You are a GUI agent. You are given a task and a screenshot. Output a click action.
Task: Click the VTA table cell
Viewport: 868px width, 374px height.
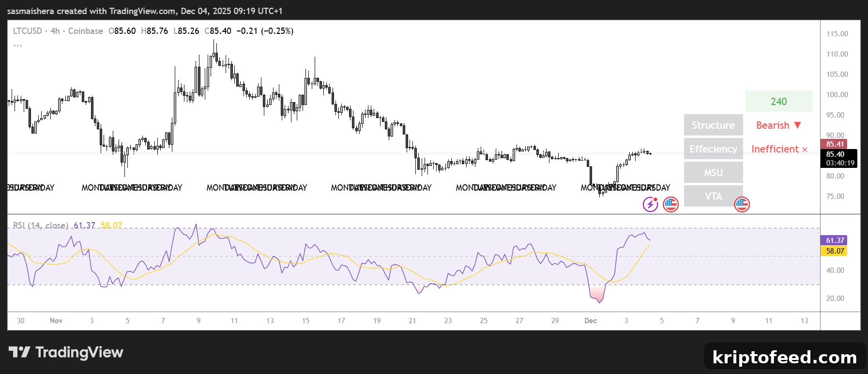[x=714, y=196]
